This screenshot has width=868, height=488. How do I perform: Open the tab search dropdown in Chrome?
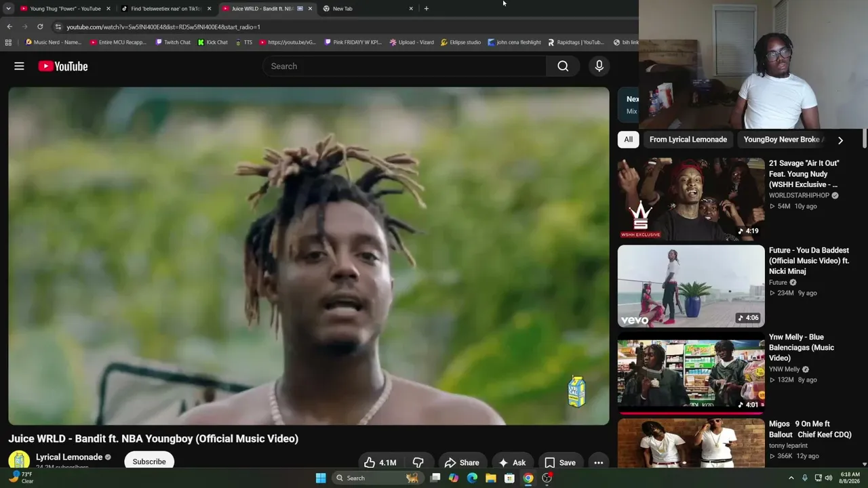click(x=8, y=8)
